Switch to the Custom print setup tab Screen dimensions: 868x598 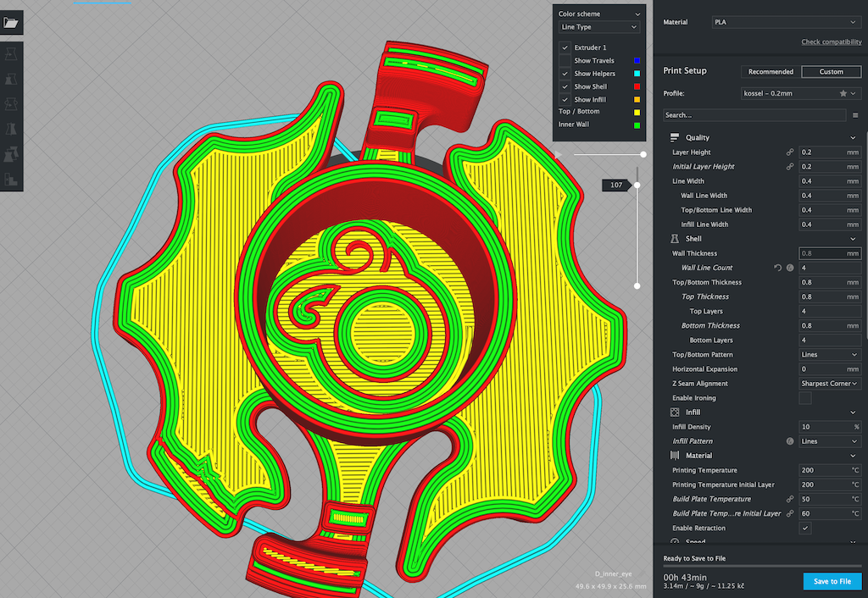pos(830,72)
